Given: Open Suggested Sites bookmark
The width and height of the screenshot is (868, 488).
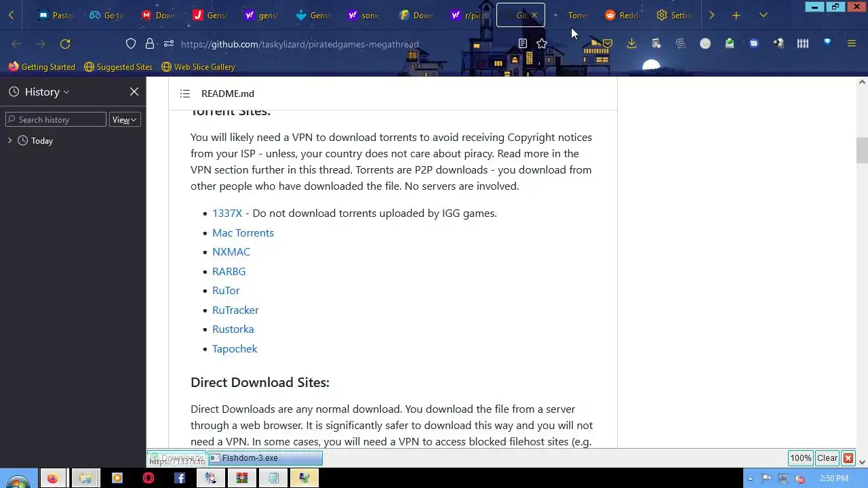Looking at the screenshot, I should (x=118, y=67).
